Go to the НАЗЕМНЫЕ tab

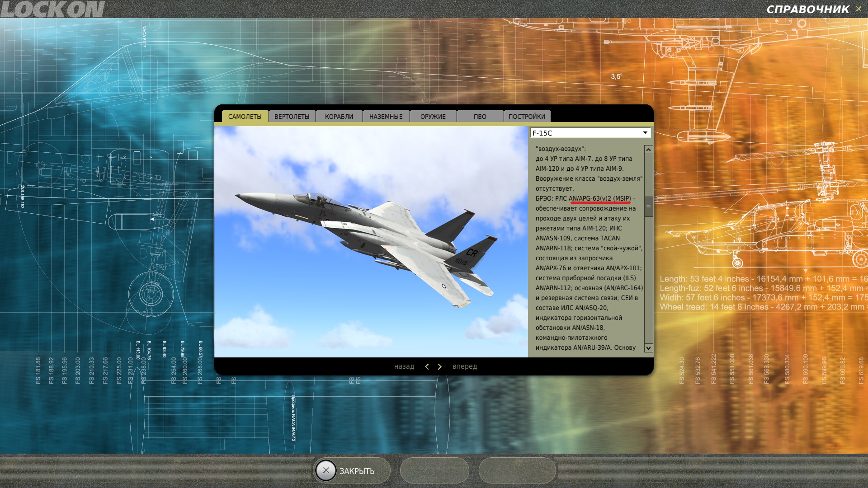pos(386,117)
